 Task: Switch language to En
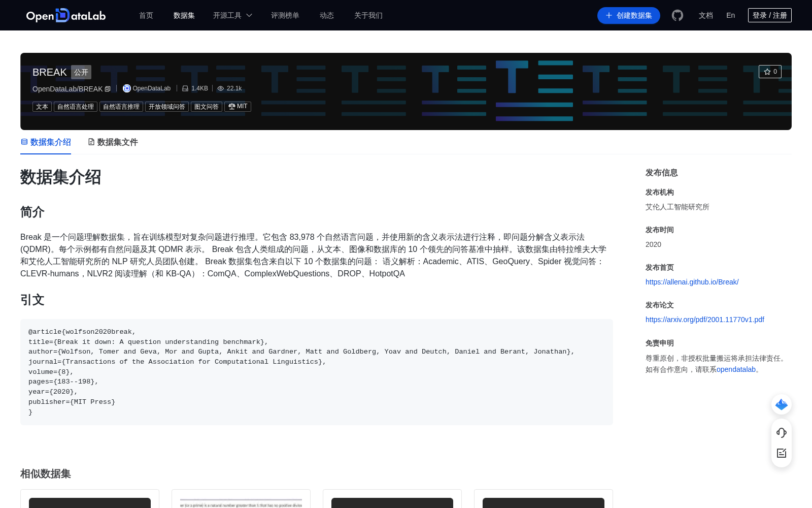[731, 15]
